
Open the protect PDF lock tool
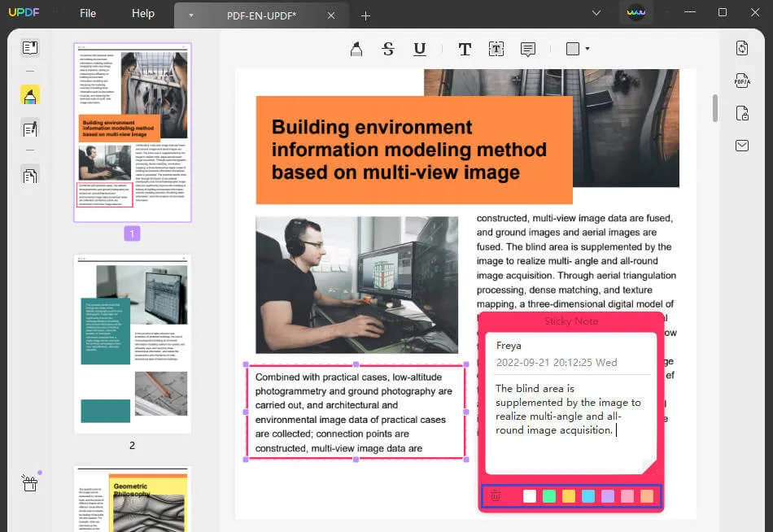(x=742, y=113)
